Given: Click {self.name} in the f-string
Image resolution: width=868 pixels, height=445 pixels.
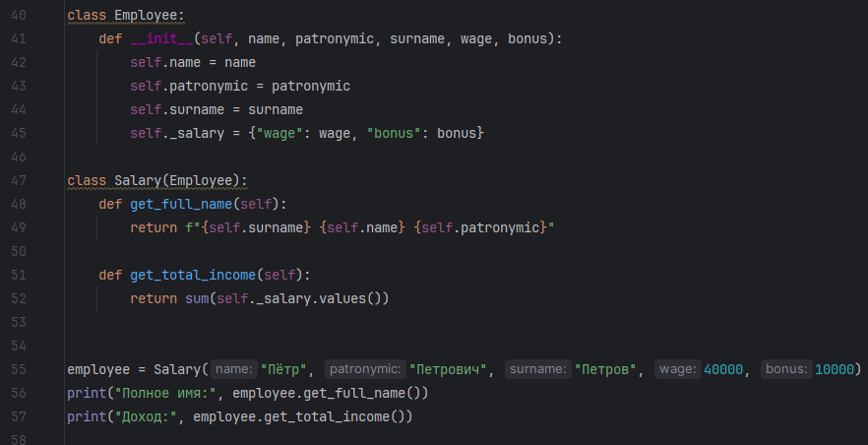Looking at the screenshot, I should pyautogui.click(x=362, y=228).
